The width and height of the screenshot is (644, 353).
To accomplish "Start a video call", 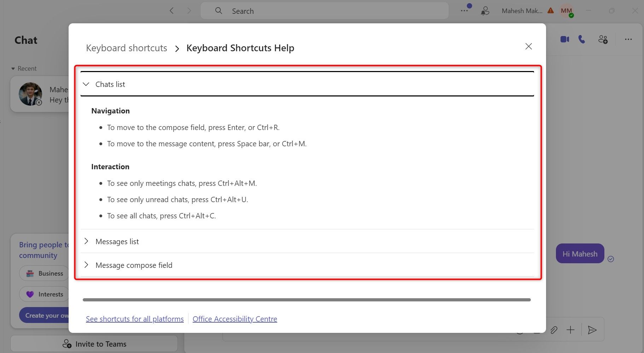I will pyautogui.click(x=564, y=39).
